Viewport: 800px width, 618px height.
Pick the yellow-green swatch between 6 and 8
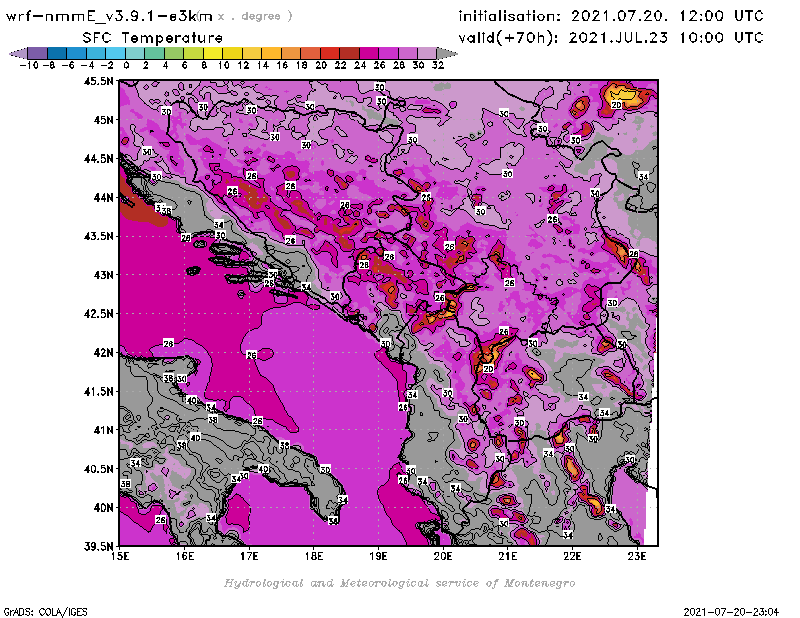pos(193,53)
